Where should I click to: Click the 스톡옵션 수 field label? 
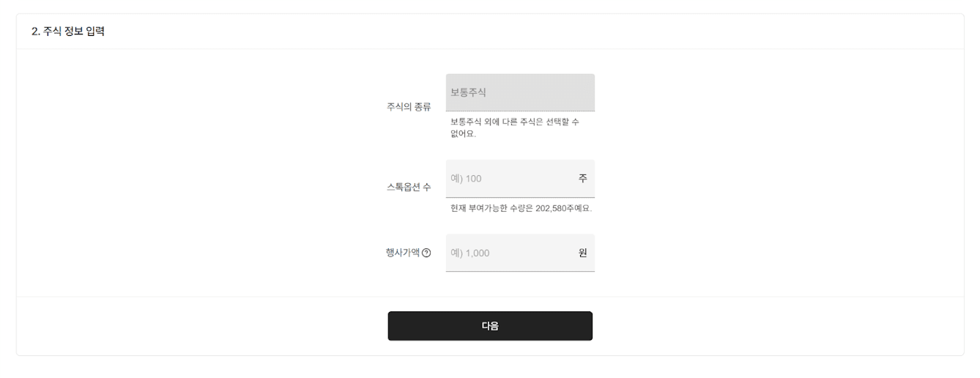click(x=409, y=187)
